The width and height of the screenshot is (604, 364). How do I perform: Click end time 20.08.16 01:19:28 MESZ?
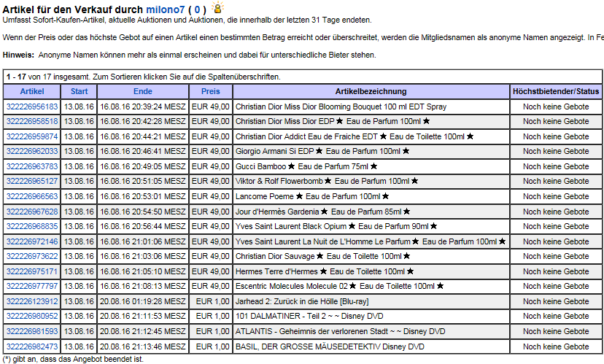[x=143, y=301]
